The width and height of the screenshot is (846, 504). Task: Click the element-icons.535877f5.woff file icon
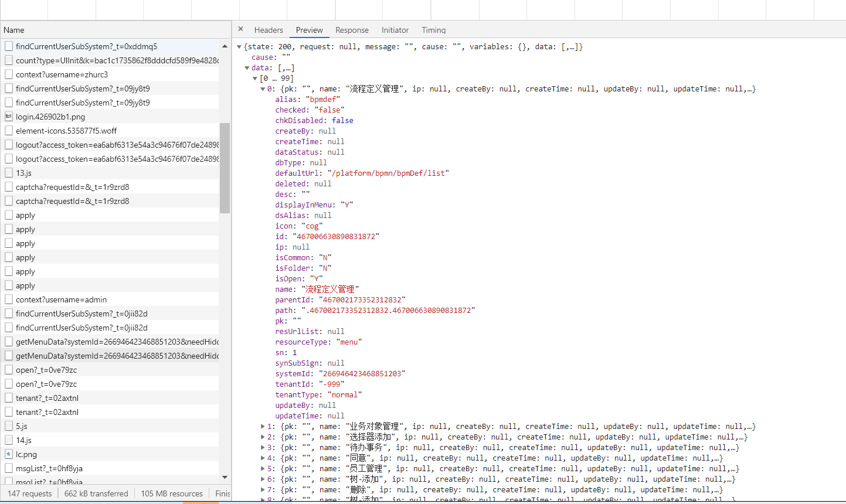point(9,131)
